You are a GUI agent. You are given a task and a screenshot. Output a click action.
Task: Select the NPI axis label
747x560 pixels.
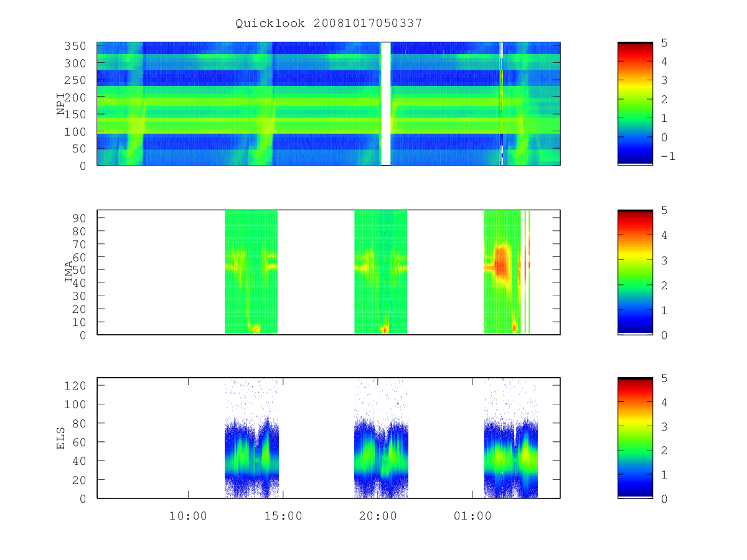pyautogui.click(x=62, y=104)
